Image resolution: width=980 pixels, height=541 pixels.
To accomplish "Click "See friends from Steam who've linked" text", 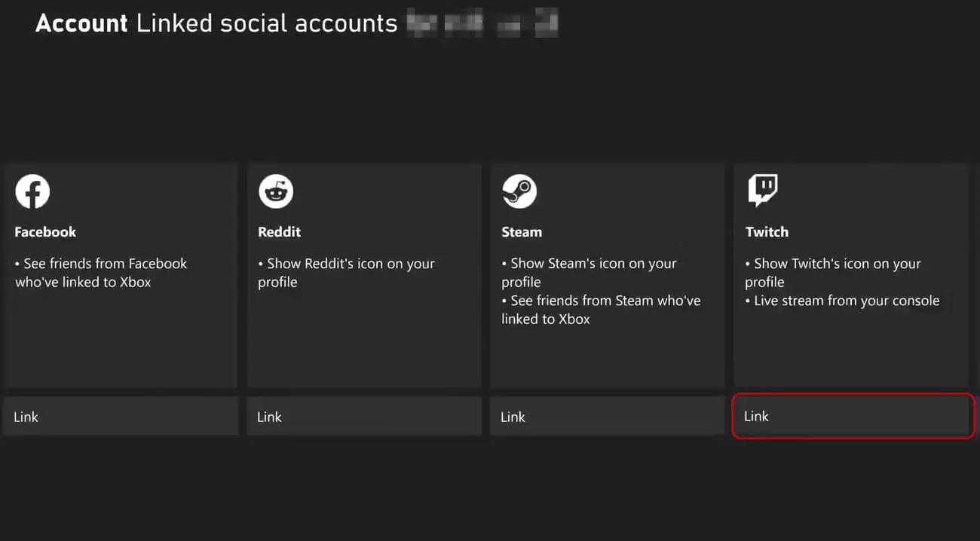I will tap(602, 310).
